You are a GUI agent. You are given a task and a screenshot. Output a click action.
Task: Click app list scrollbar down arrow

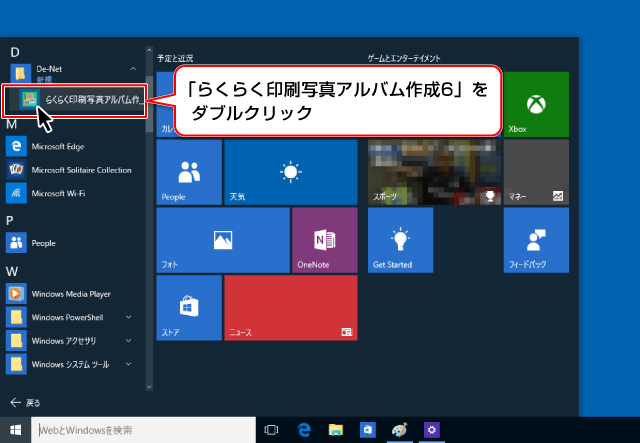click(x=149, y=386)
